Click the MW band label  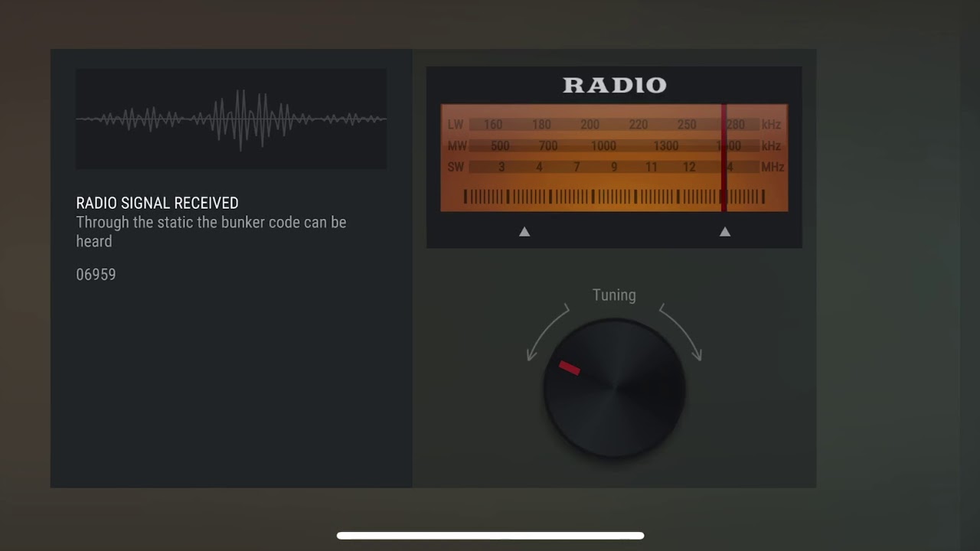(457, 145)
